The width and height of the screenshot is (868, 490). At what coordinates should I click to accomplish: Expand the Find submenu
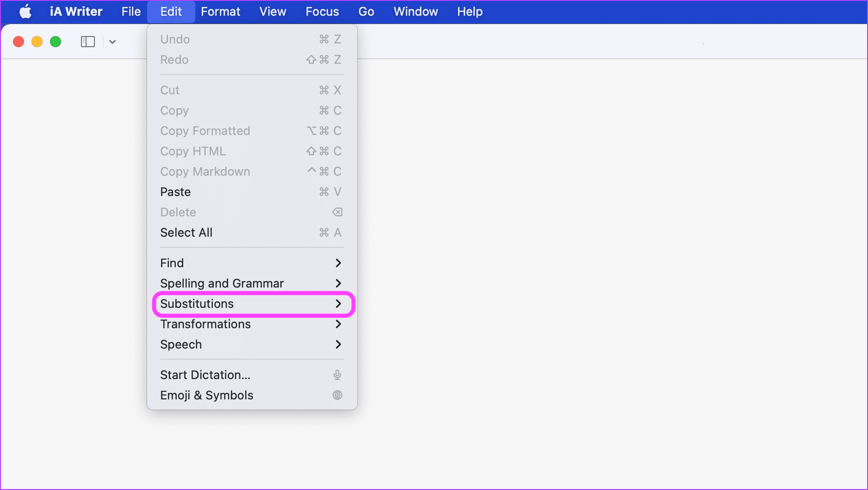pos(252,263)
